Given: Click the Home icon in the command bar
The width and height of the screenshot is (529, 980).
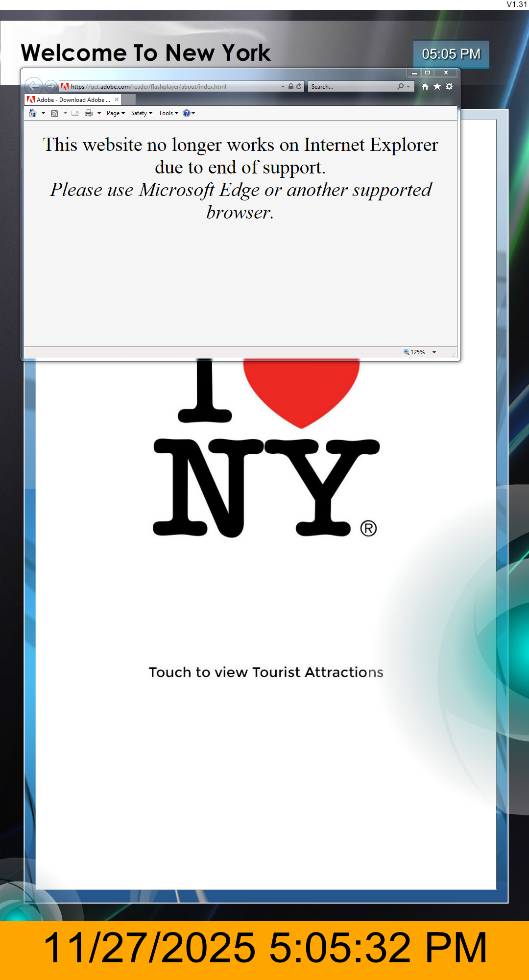Looking at the screenshot, I should (x=33, y=113).
